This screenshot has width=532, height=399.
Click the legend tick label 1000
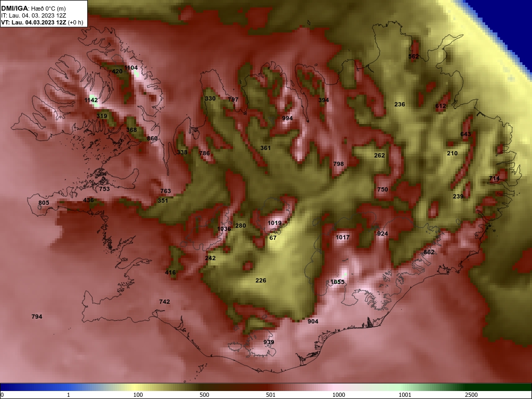coord(338,395)
